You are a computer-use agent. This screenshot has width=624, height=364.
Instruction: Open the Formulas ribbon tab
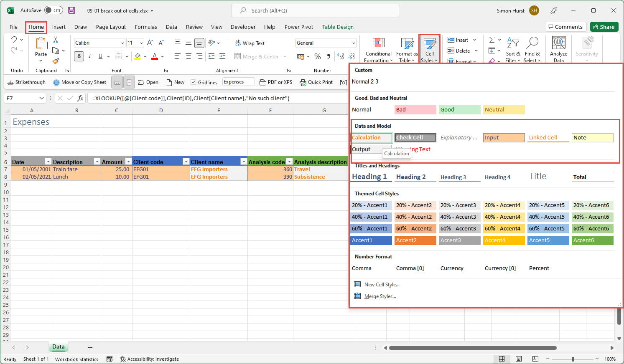pos(146,27)
